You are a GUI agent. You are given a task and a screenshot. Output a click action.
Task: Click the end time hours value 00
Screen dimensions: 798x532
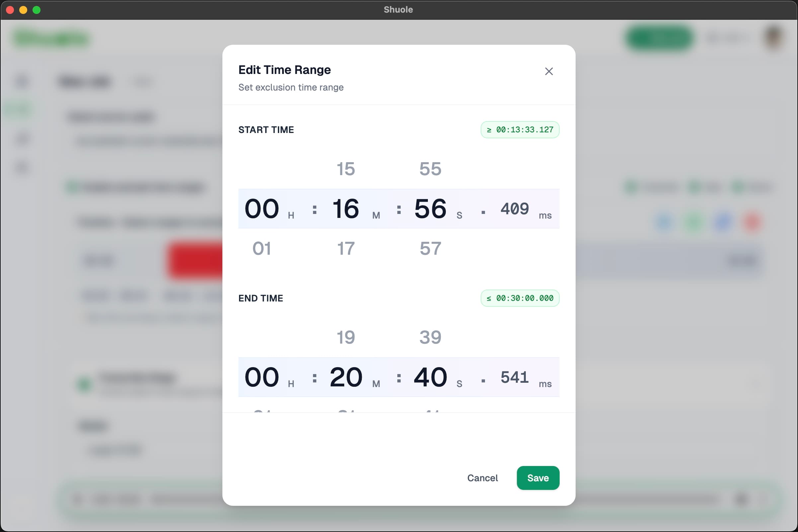(262, 377)
